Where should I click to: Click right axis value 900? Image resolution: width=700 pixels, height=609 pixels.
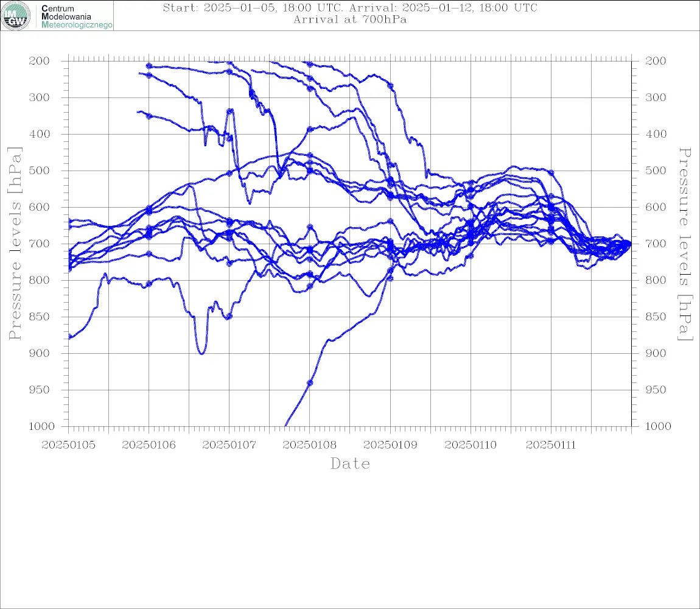(656, 353)
